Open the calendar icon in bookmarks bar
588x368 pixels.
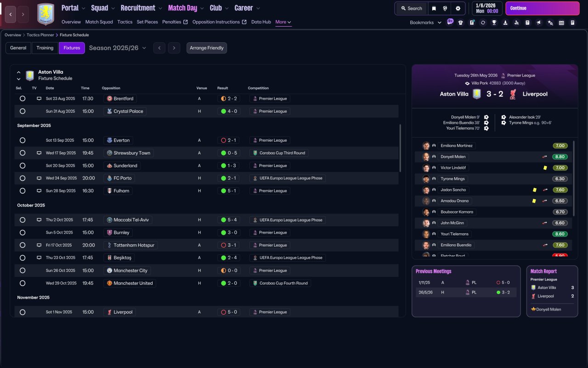(561, 23)
